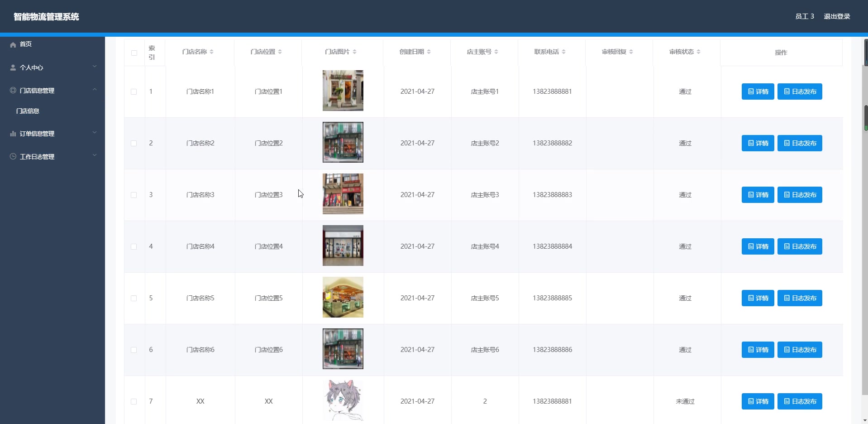Check the box for row 门店名称2
The width and height of the screenshot is (868, 424).
pyautogui.click(x=134, y=143)
